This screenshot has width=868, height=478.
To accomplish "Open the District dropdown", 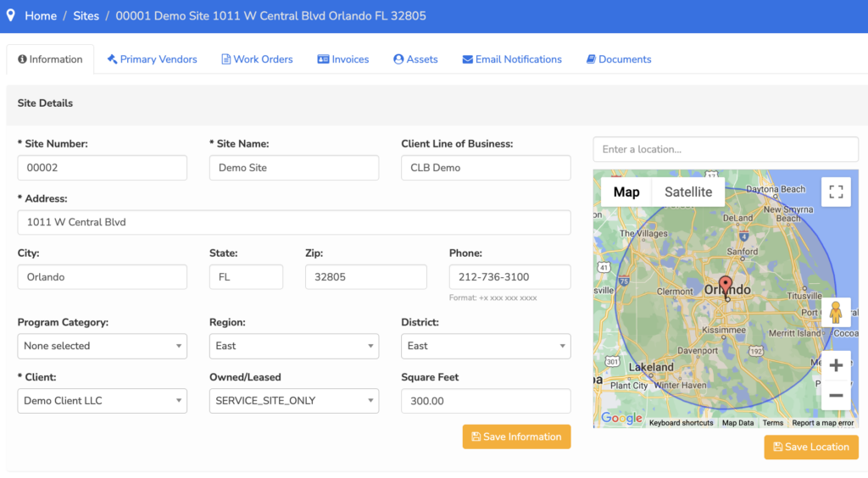I will pos(486,346).
